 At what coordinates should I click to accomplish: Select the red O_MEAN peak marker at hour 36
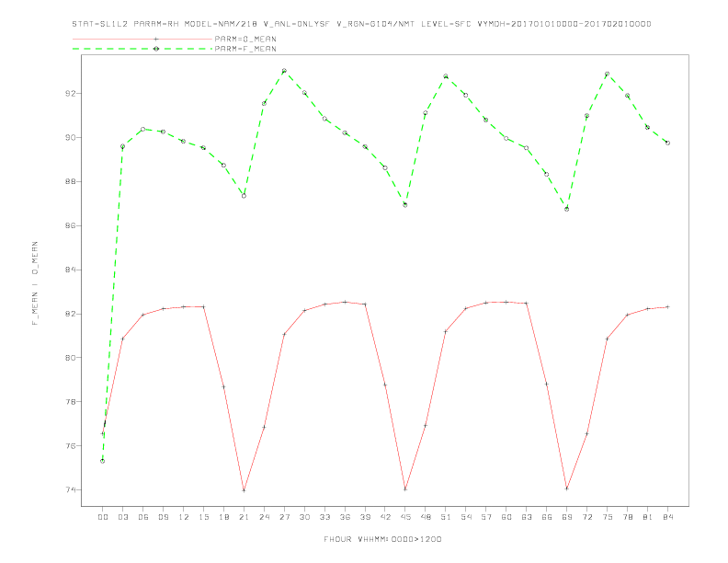click(x=345, y=302)
